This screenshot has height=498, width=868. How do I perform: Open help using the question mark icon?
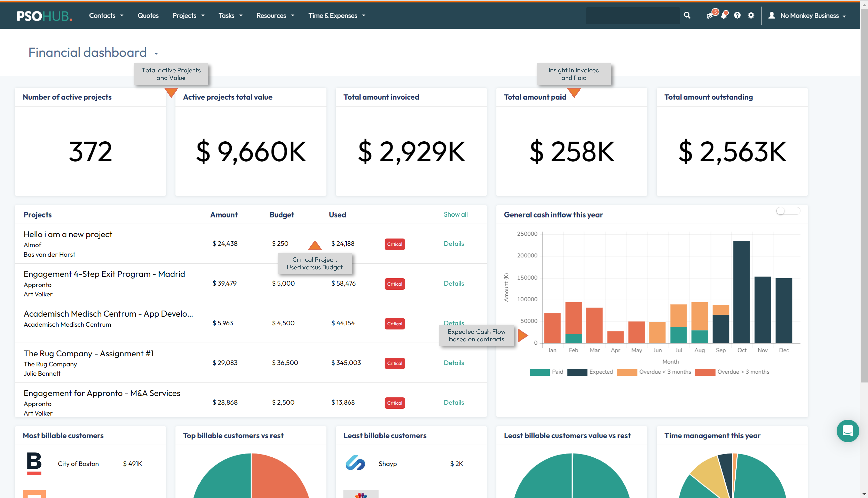737,15
